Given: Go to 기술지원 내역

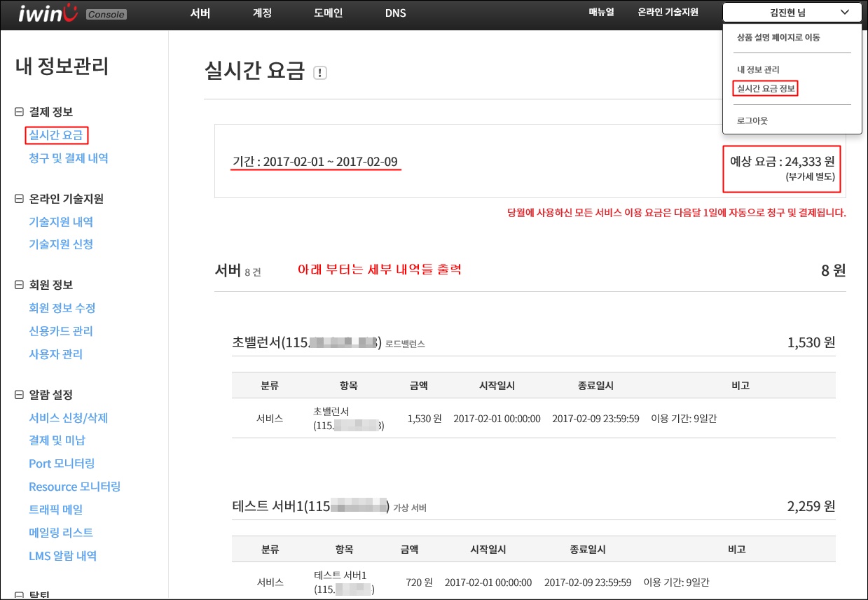Looking at the screenshot, I should pos(61,222).
